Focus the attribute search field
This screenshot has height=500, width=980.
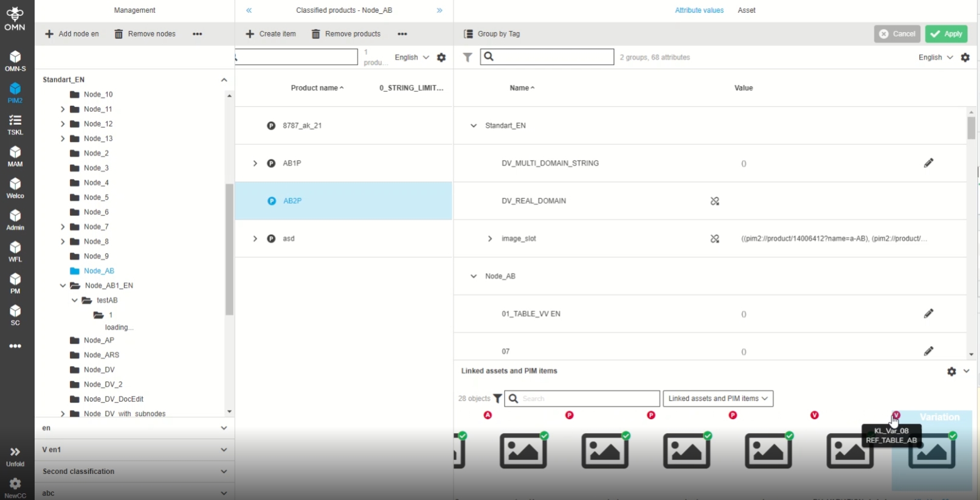[x=547, y=57]
